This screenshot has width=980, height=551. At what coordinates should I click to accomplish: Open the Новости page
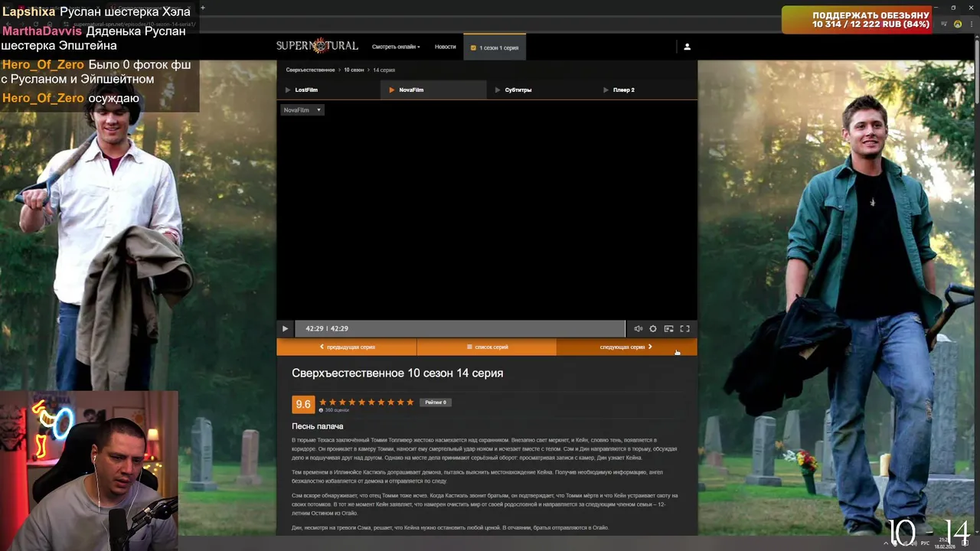tap(445, 47)
